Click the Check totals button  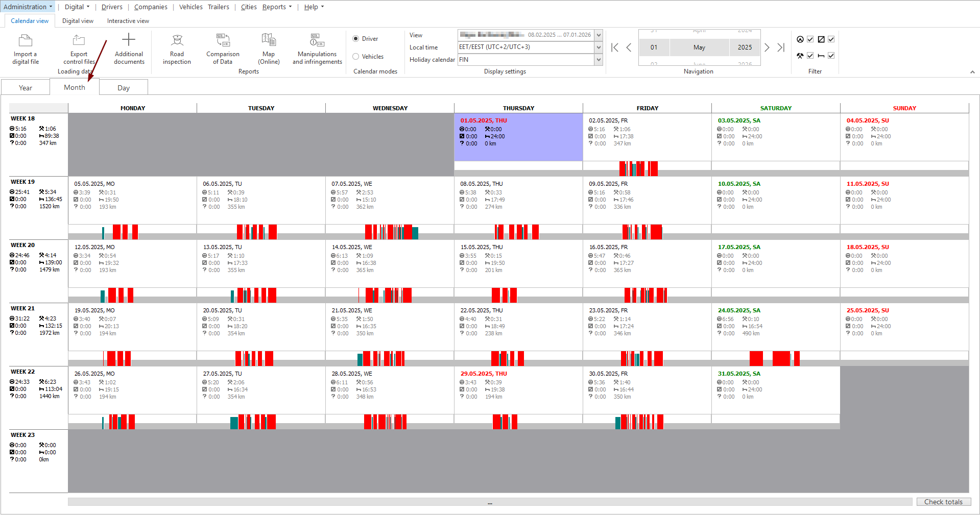943,502
